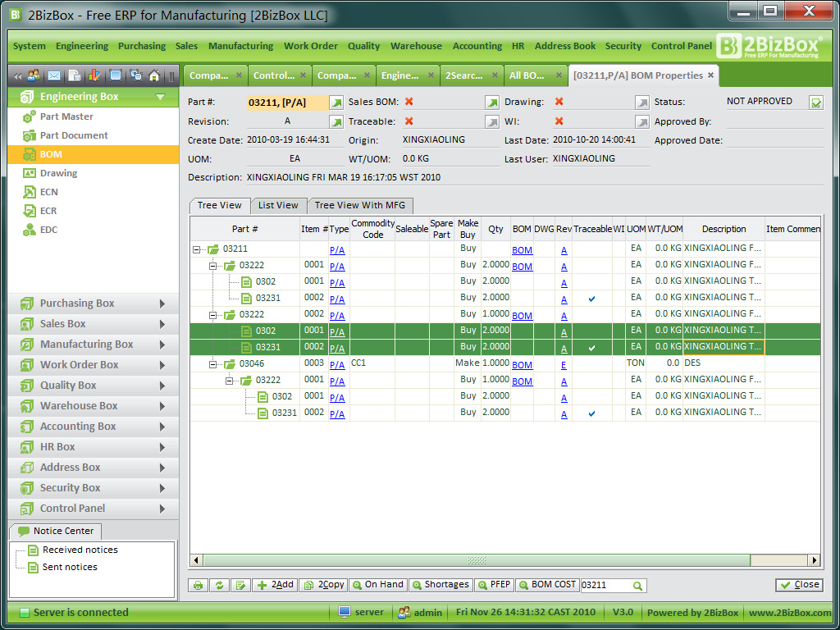Click the left arrow of the horizontal scrollbar
This screenshot has width=840, height=630.
click(x=196, y=560)
